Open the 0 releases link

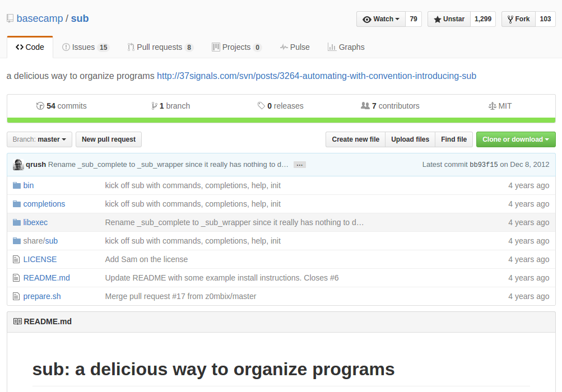point(280,106)
